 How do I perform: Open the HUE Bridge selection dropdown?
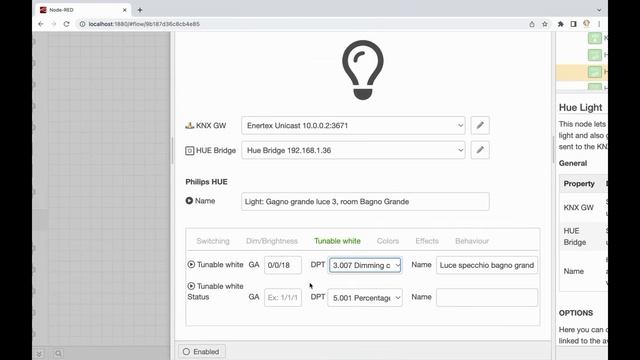click(x=353, y=150)
